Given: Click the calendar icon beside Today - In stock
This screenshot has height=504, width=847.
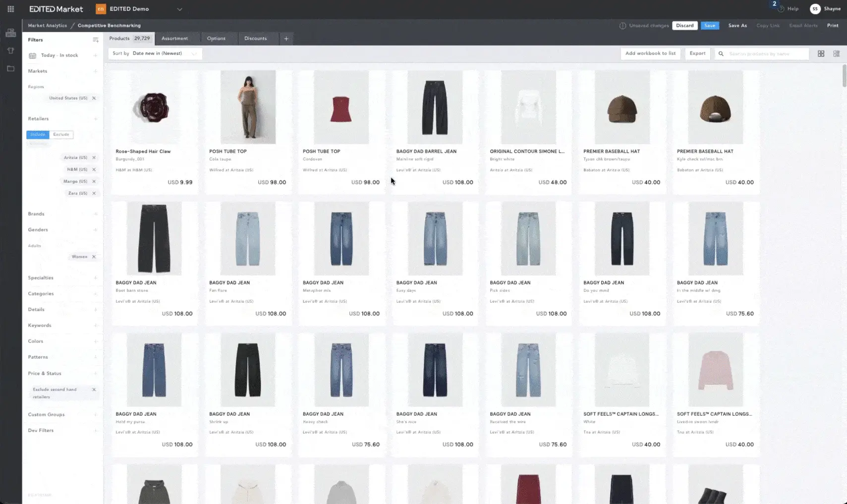Looking at the screenshot, I should click(x=32, y=56).
